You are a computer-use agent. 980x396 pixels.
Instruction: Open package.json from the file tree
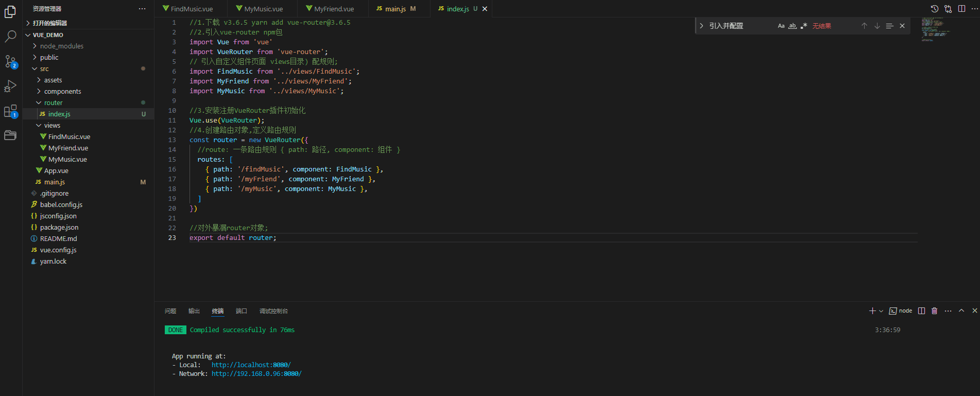pyautogui.click(x=88, y=227)
